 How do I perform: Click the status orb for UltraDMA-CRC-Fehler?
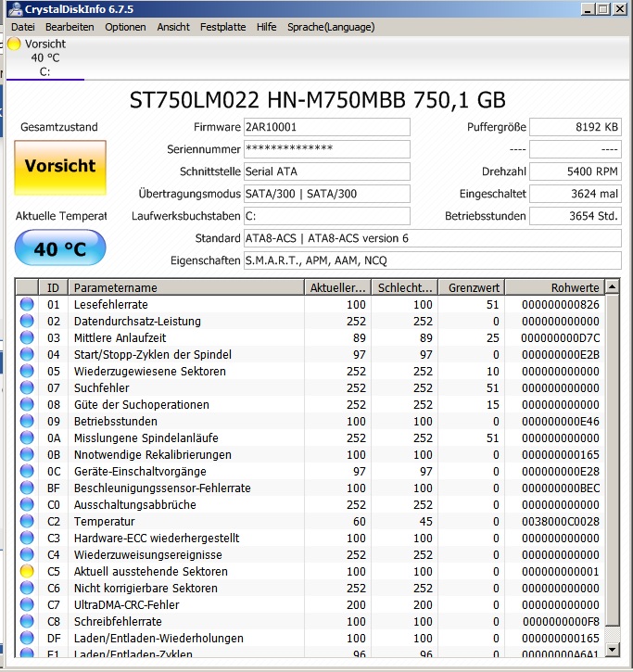tap(27, 605)
